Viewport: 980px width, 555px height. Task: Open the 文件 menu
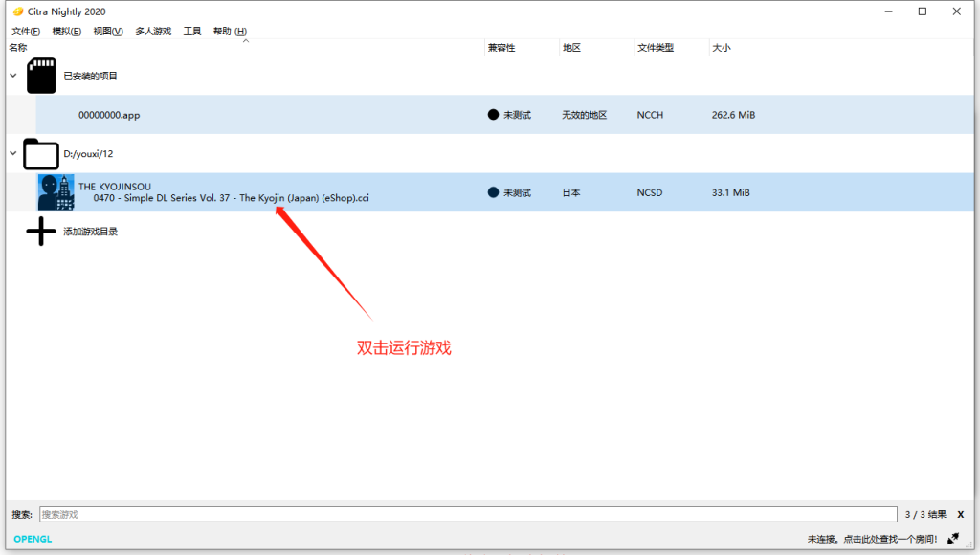pos(24,31)
